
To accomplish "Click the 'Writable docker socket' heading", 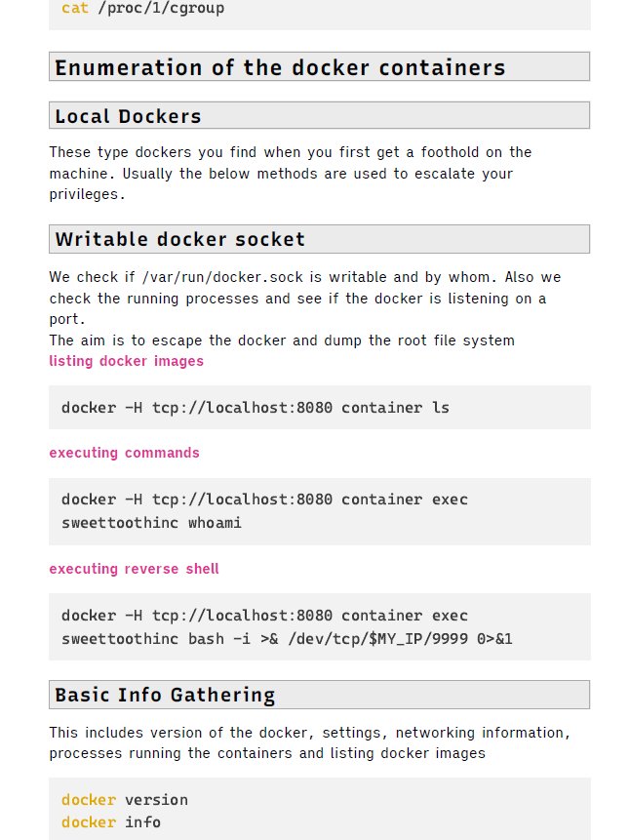I will 319,239.
